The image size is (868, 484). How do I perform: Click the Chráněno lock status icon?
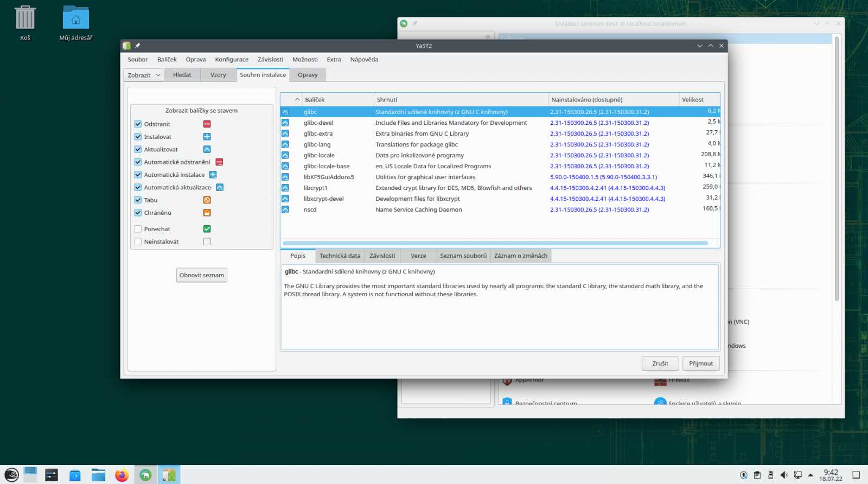[207, 213]
